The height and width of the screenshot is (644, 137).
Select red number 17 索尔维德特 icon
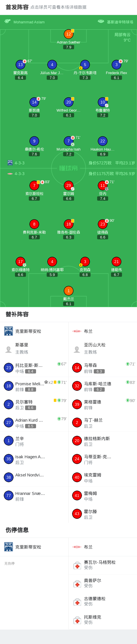(x=20, y=262)
